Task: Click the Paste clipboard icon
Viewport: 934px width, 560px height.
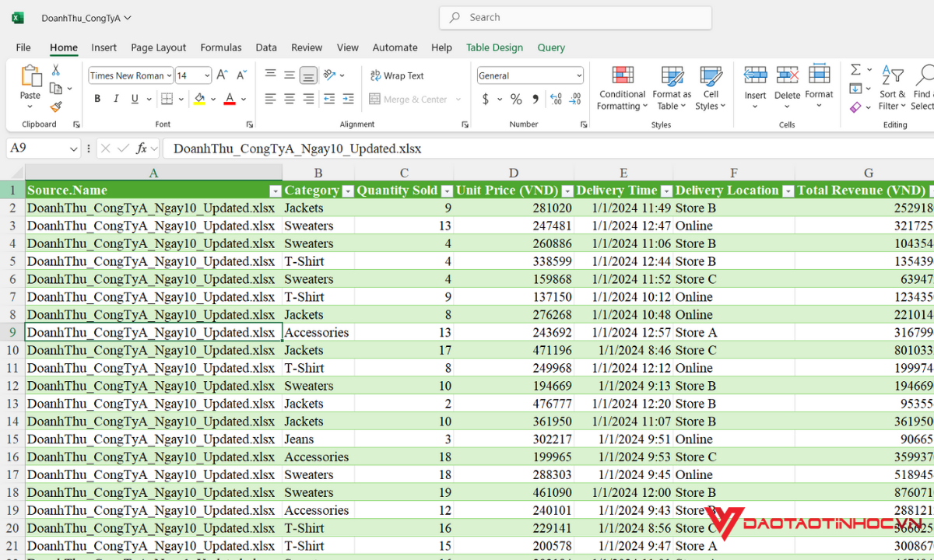Action: (x=30, y=76)
